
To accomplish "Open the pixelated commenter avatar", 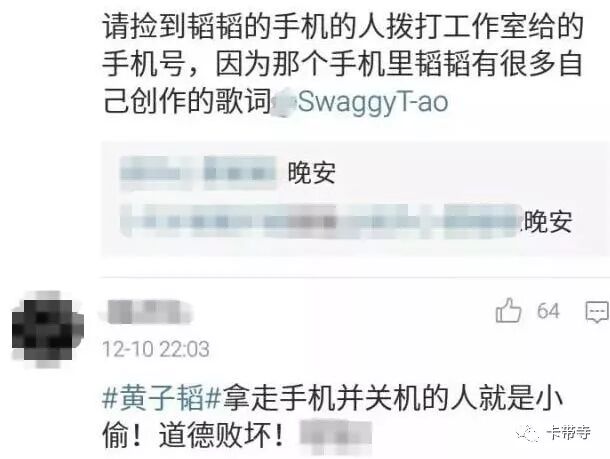I will point(47,329).
